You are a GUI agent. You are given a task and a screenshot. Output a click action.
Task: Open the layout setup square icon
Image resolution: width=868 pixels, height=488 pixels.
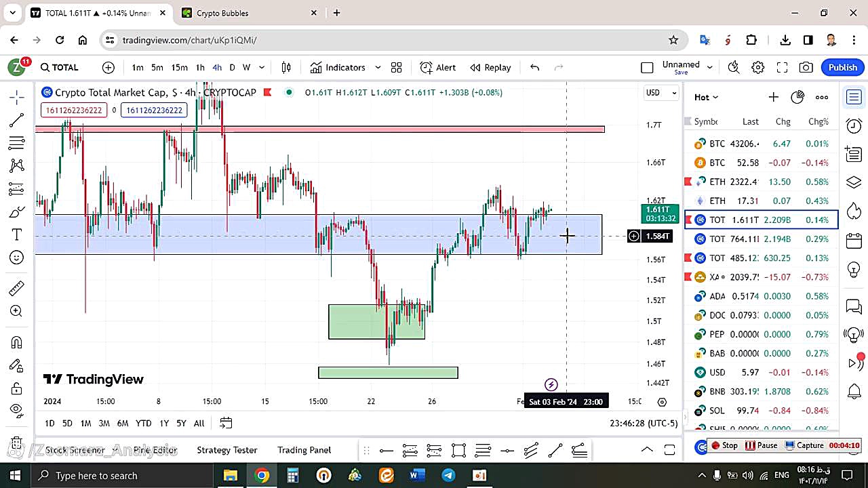click(x=647, y=67)
